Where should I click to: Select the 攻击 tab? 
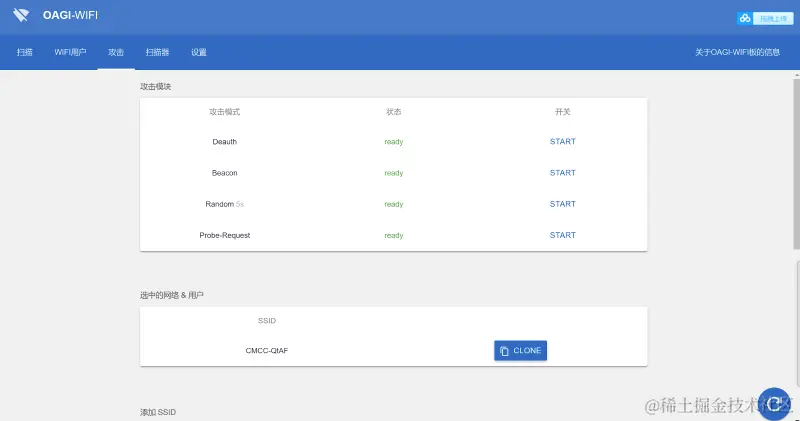coord(116,52)
